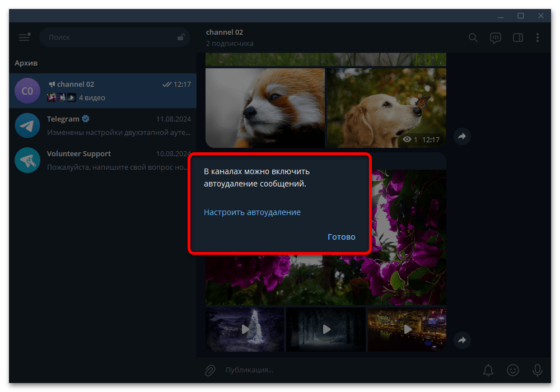
Task: Click share arrow next to video post
Action: (x=462, y=340)
